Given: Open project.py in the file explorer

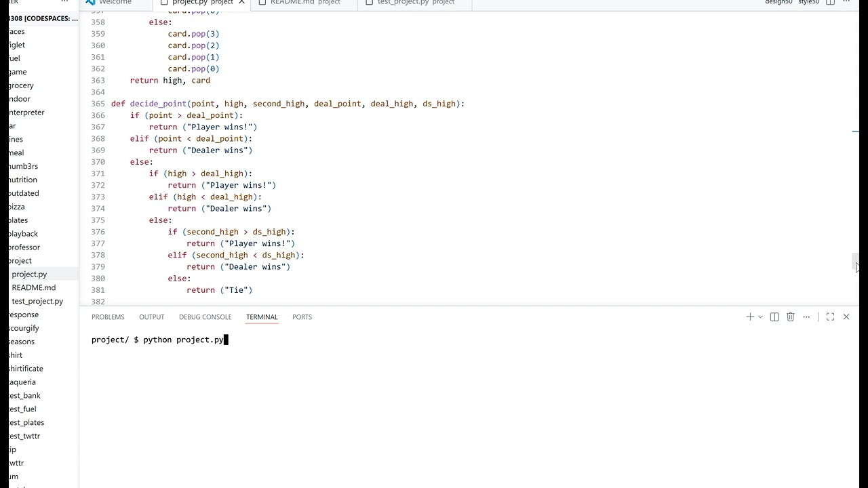Looking at the screenshot, I should tap(29, 274).
